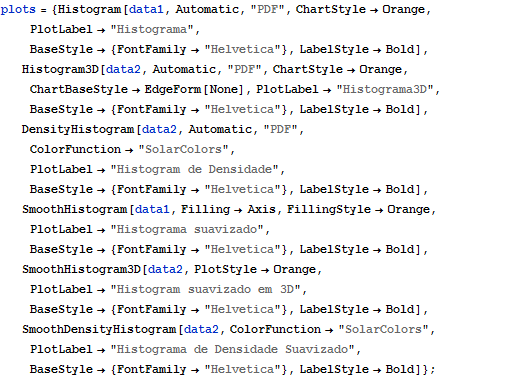508x379 pixels.
Task: Click "PlotStyle" option text
Action: 226,269
